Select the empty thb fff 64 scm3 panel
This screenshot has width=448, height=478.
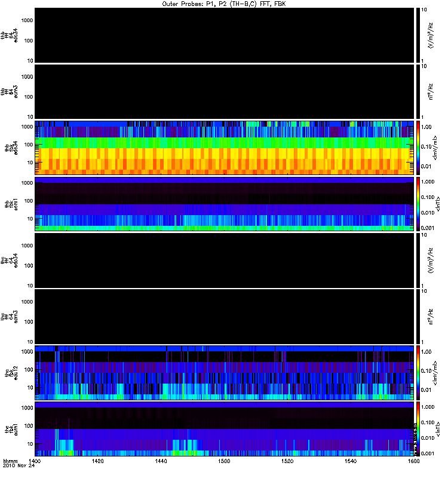click(x=224, y=91)
